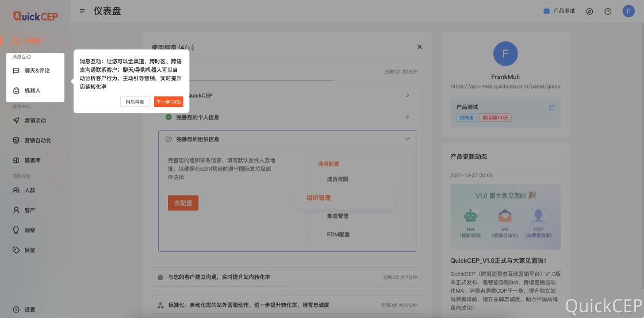Click the 产品更新动态 heading

coord(469,156)
